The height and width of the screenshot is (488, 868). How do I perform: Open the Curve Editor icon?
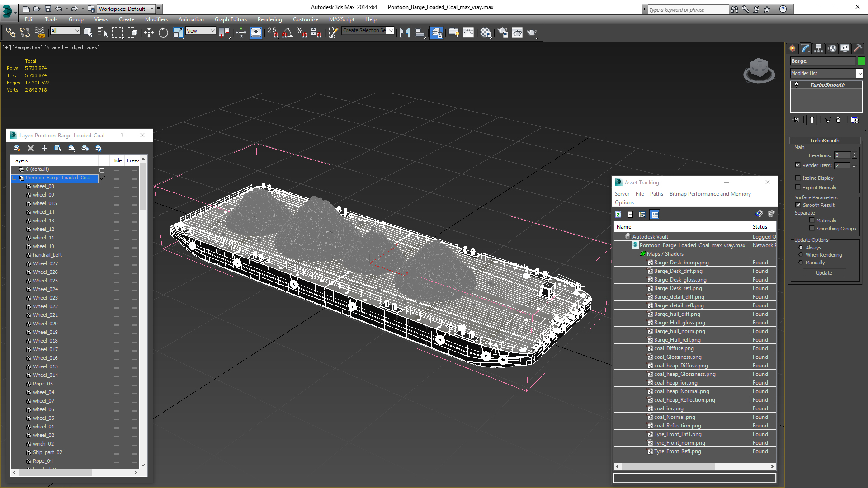pyautogui.click(x=469, y=32)
